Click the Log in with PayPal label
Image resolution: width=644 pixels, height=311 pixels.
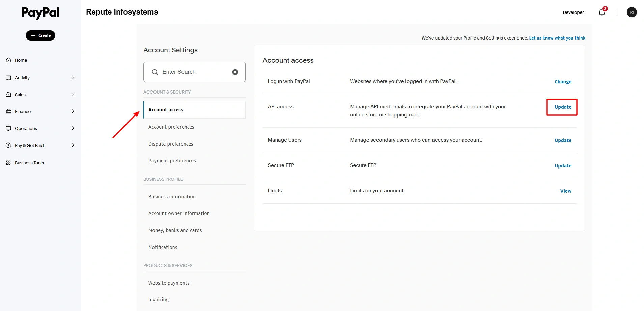coord(289,81)
